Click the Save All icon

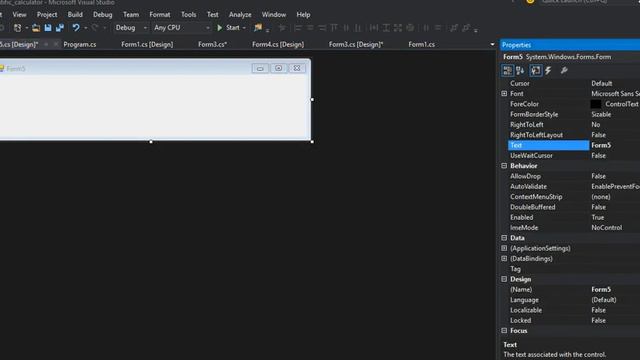click(60, 28)
